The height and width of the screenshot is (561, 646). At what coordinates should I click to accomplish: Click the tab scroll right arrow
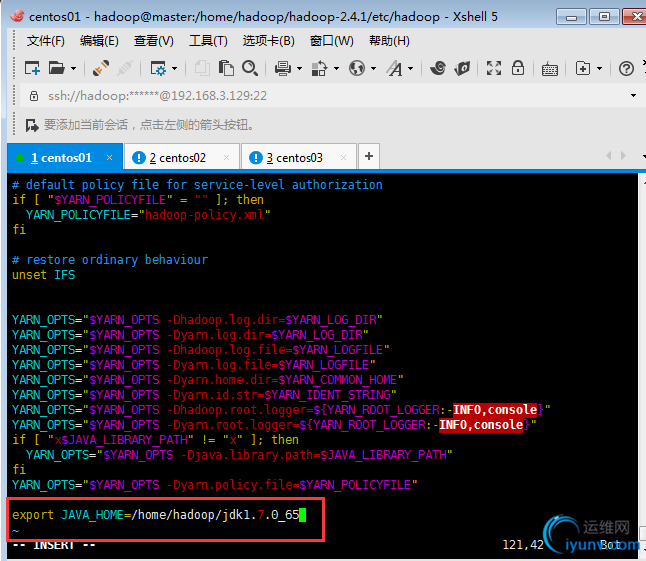click(623, 156)
